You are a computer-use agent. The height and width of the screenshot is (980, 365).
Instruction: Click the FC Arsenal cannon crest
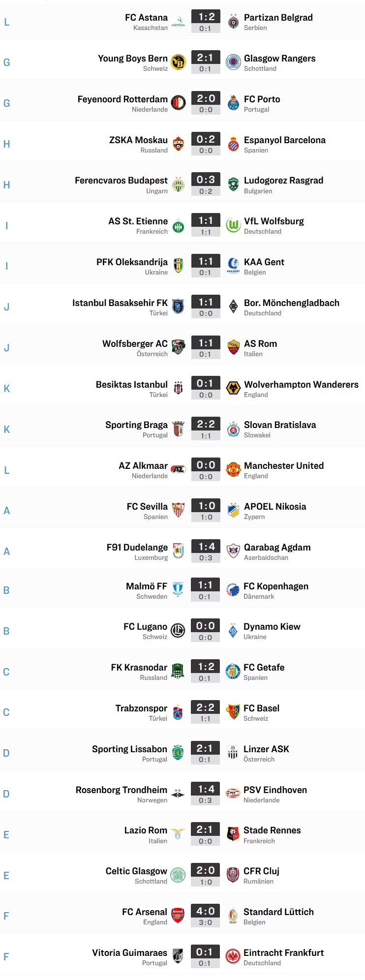pos(178,916)
